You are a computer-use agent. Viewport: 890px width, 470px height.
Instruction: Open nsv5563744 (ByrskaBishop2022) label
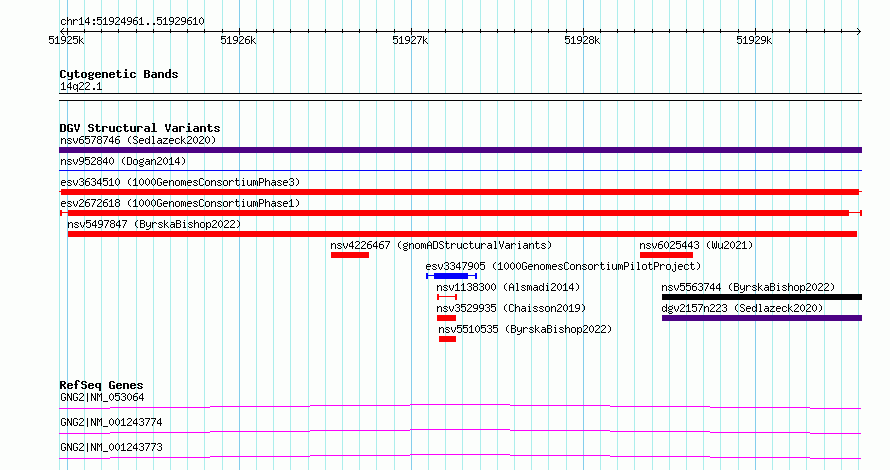(748, 287)
